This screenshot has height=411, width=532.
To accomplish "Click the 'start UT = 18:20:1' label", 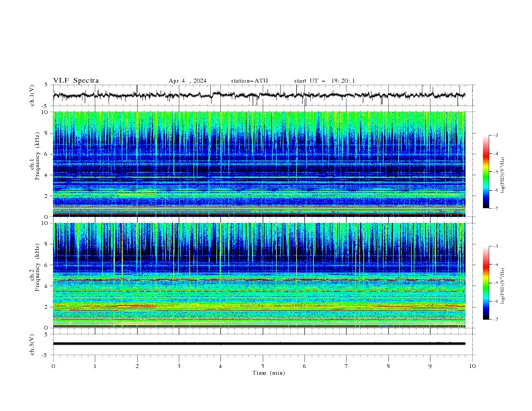I will point(324,81).
